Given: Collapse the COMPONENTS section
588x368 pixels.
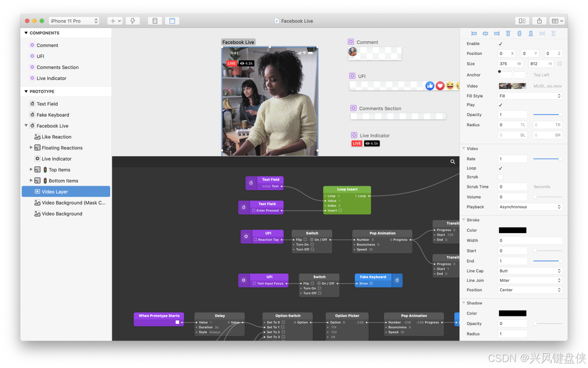Looking at the screenshot, I should [x=26, y=33].
